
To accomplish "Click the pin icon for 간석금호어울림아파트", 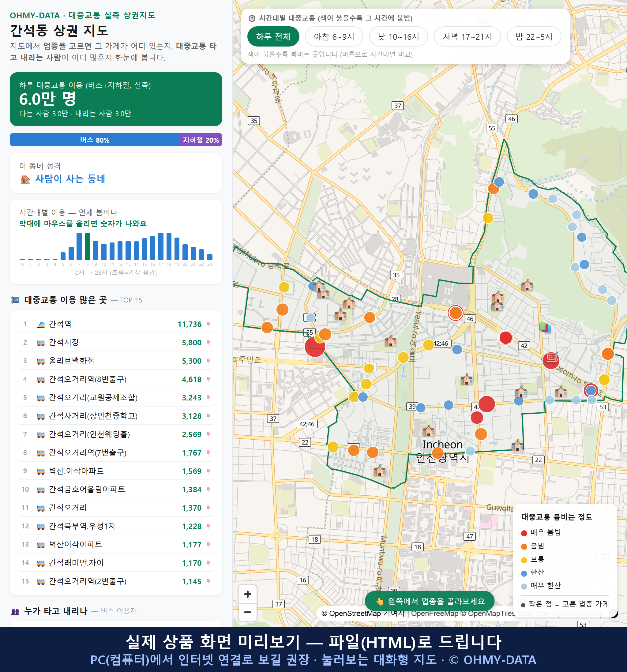I will point(208,490).
